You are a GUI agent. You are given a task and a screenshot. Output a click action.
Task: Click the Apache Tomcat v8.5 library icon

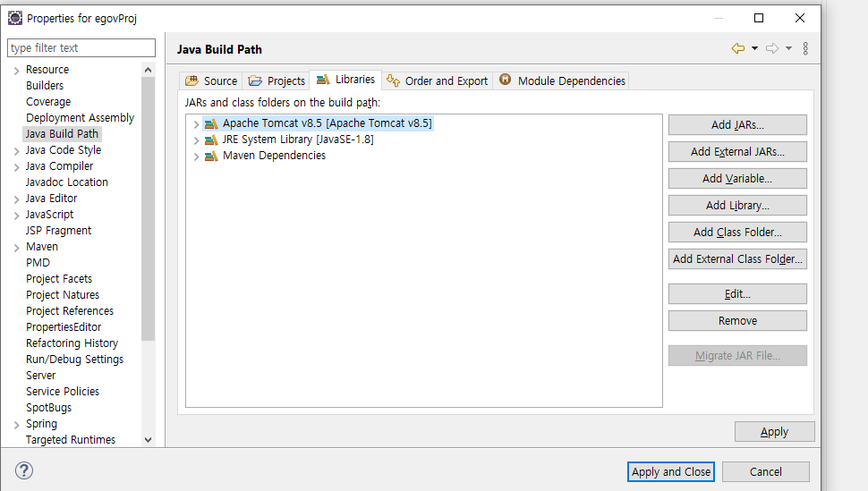click(211, 124)
